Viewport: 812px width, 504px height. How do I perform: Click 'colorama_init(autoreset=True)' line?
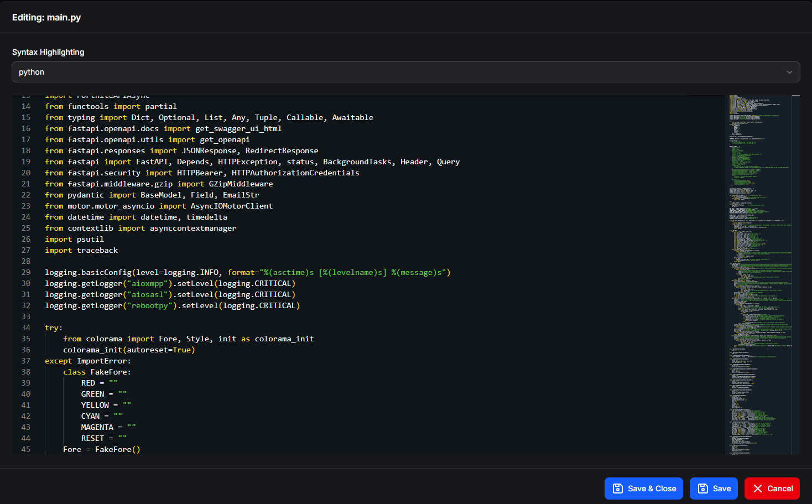(x=129, y=350)
